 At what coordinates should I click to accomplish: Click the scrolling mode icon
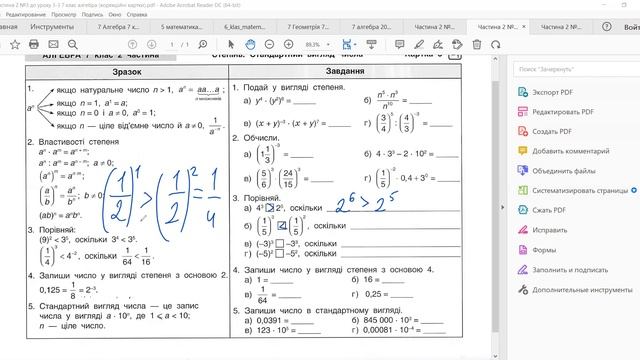371,44
